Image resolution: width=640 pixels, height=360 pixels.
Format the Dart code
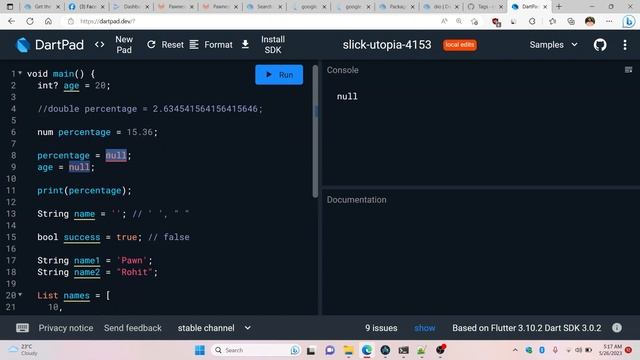[x=211, y=44]
